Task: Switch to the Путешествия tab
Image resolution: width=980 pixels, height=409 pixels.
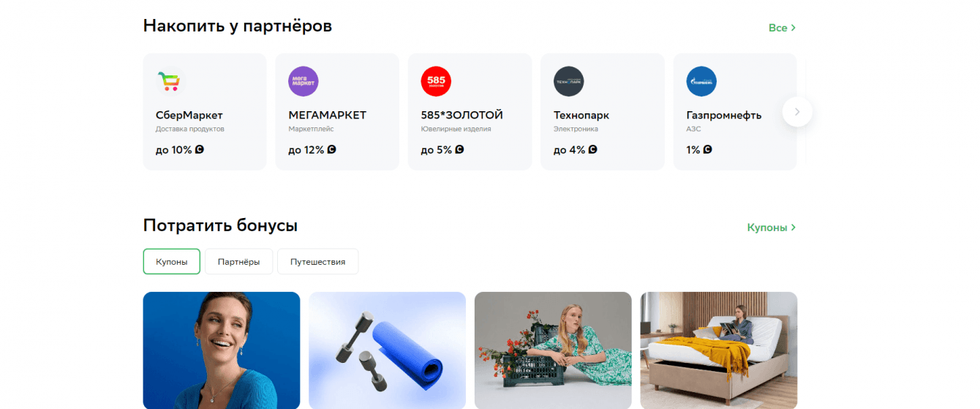Action: 317,261
